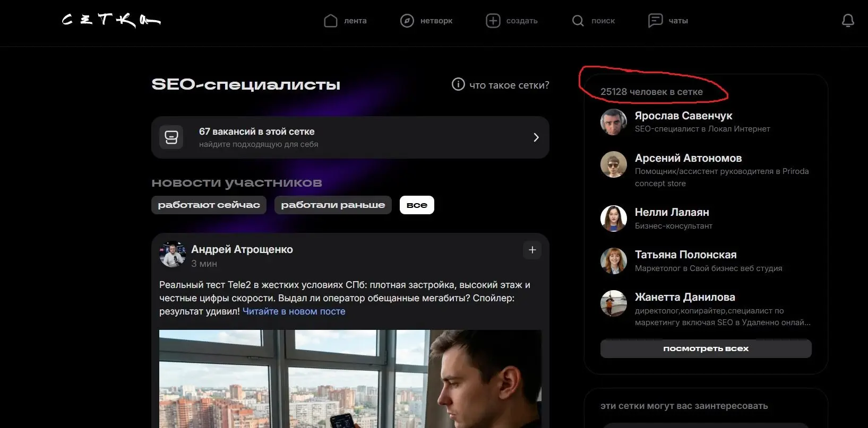
Task: Open the лента feed home icon
Action: 331,21
